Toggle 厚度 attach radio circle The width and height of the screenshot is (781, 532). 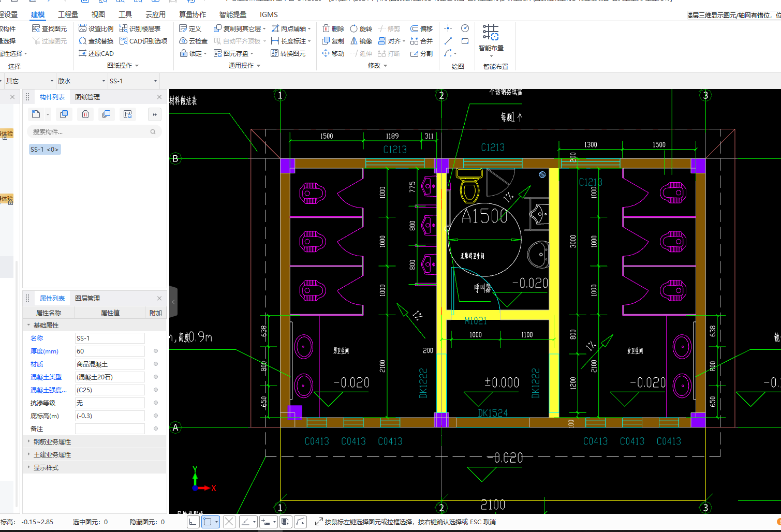pos(155,351)
